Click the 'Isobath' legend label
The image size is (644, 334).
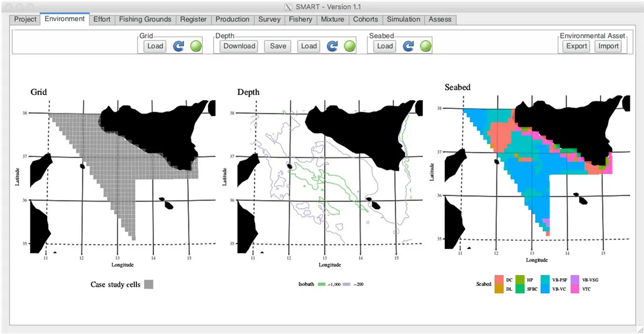[x=306, y=284]
